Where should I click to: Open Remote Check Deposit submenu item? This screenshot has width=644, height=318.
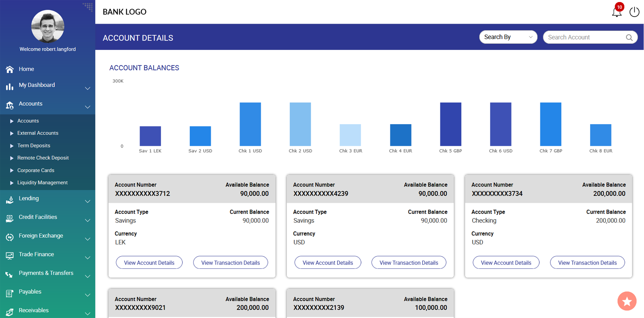pos(43,158)
